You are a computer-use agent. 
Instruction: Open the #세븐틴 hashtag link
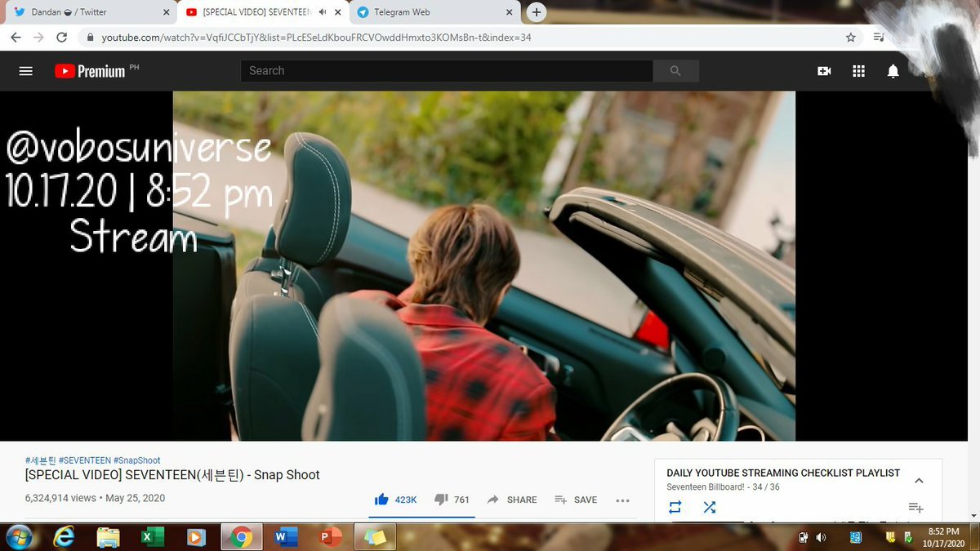[x=40, y=460]
